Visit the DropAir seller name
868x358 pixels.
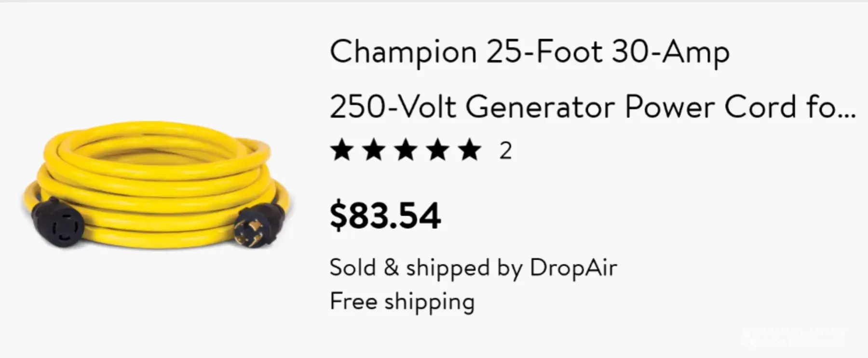pyautogui.click(x=573, y=267)
